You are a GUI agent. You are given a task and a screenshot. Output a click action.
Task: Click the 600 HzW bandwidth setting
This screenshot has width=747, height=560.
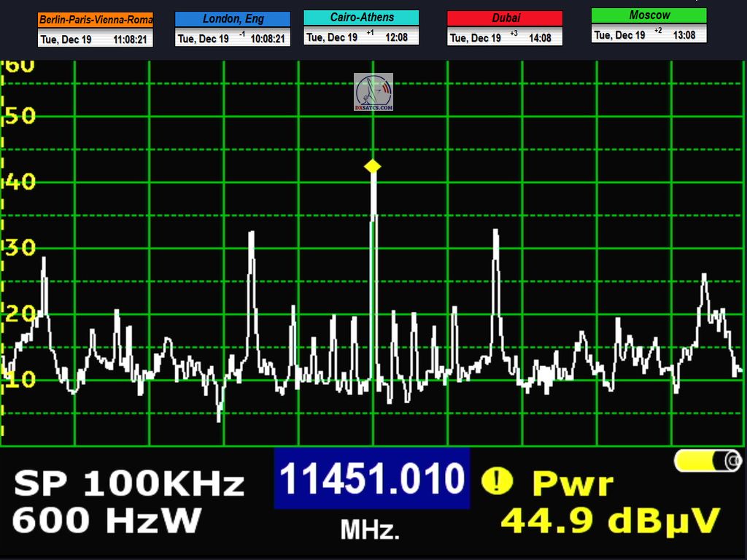tap(107, 521)
